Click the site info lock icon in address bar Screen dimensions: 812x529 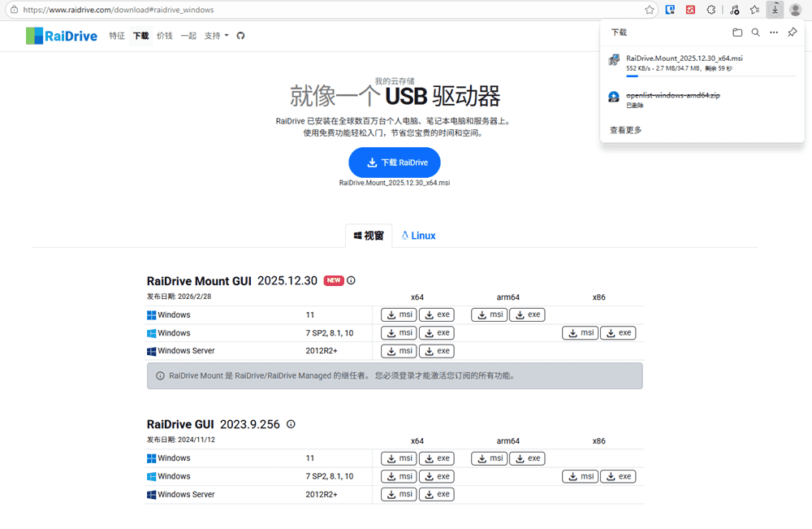(12, 10)
